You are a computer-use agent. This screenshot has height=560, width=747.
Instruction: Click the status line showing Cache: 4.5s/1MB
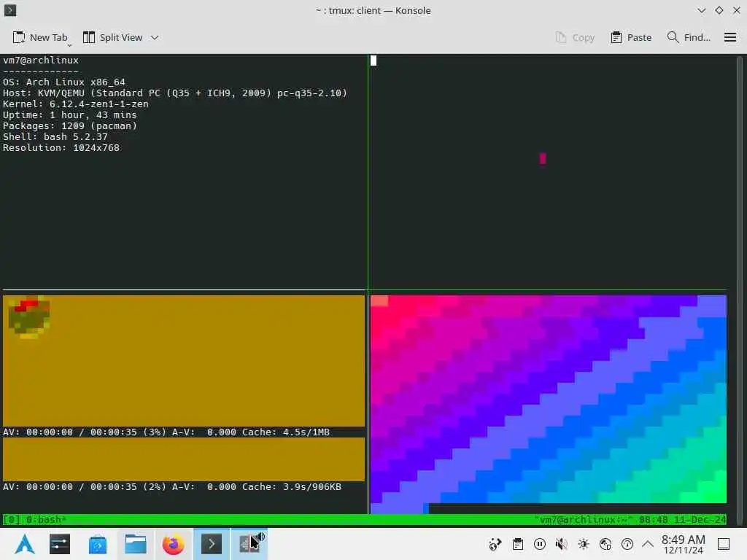(166, 432)
